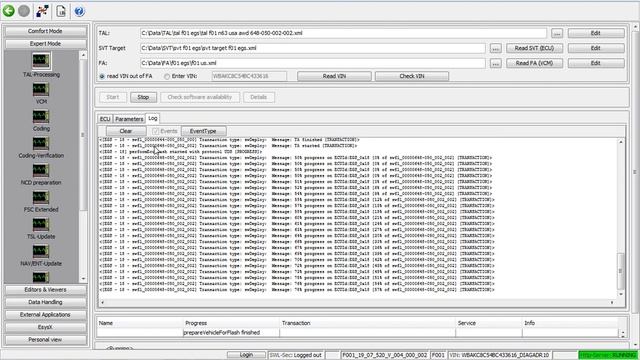The image size is (640, 360).
Task: Select the Coding-Verification module icon
Action: 41,143
